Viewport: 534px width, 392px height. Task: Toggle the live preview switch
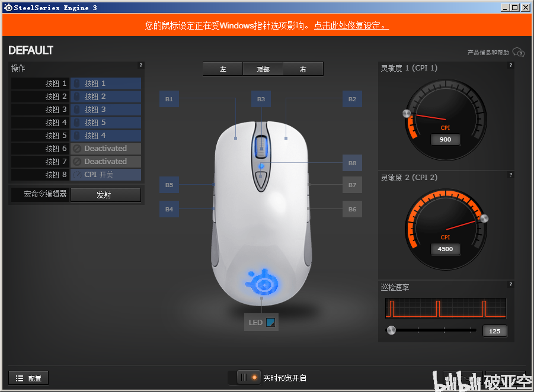245,378
